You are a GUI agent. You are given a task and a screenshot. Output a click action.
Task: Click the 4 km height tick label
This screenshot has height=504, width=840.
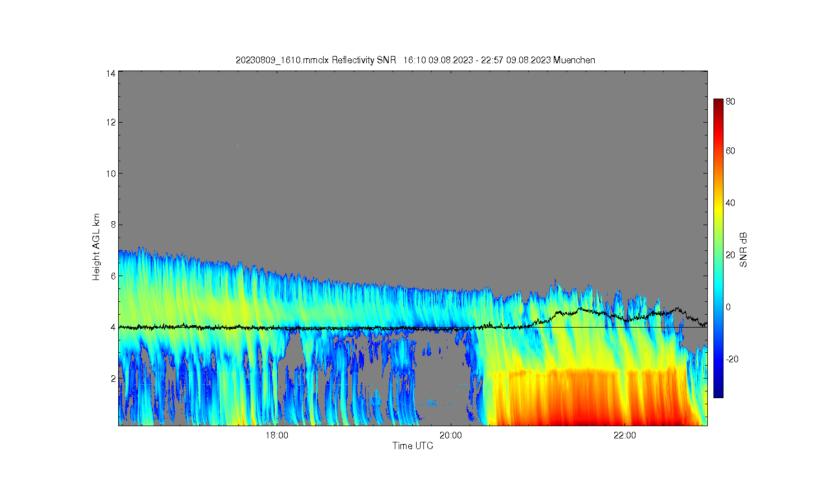click(113, 327)
